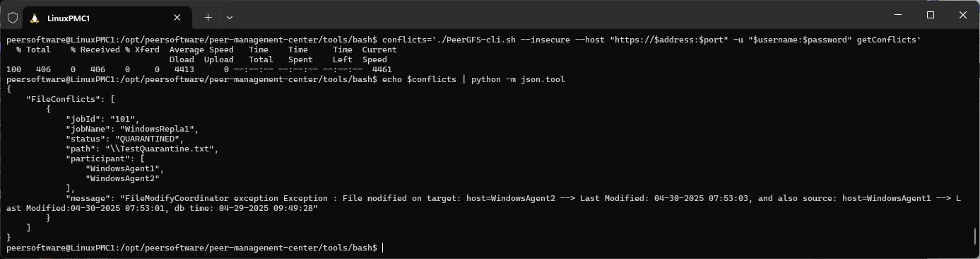Viewport: 980px width, 259px height.
Task: Close the LinuxPMC1 tab
Action: tap(179, 18)
